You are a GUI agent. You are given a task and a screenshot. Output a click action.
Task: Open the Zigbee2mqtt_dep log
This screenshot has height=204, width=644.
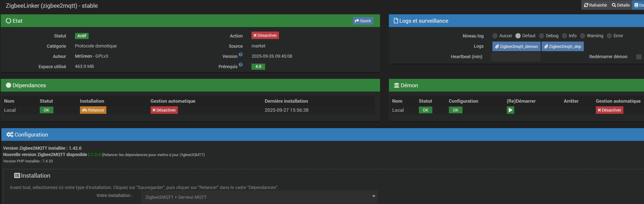[562, 47]
